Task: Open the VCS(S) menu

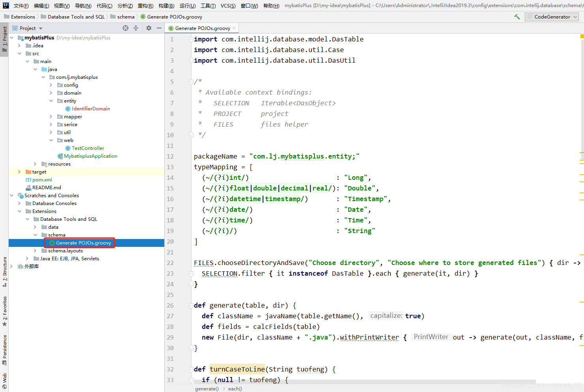Action: point(228,6)
